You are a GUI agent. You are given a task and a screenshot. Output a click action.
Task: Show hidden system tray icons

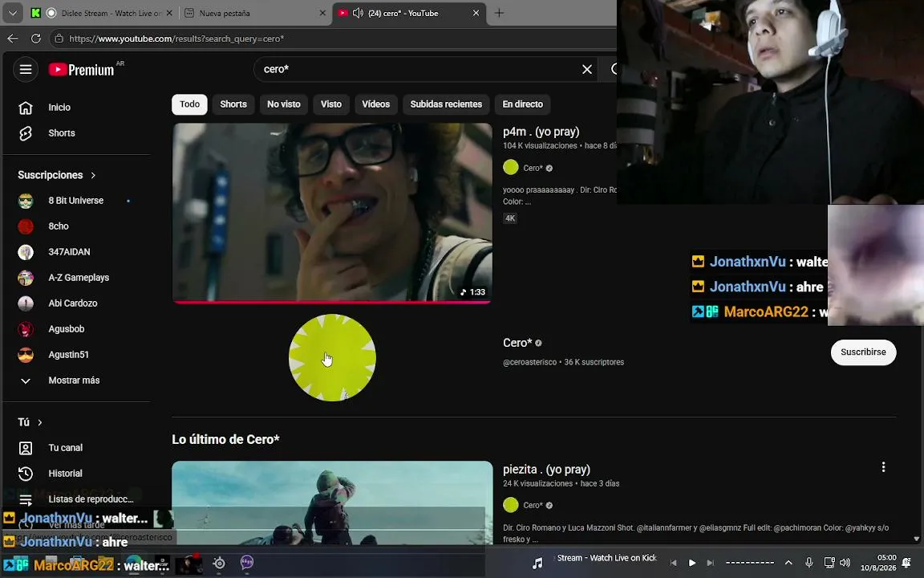788,563
